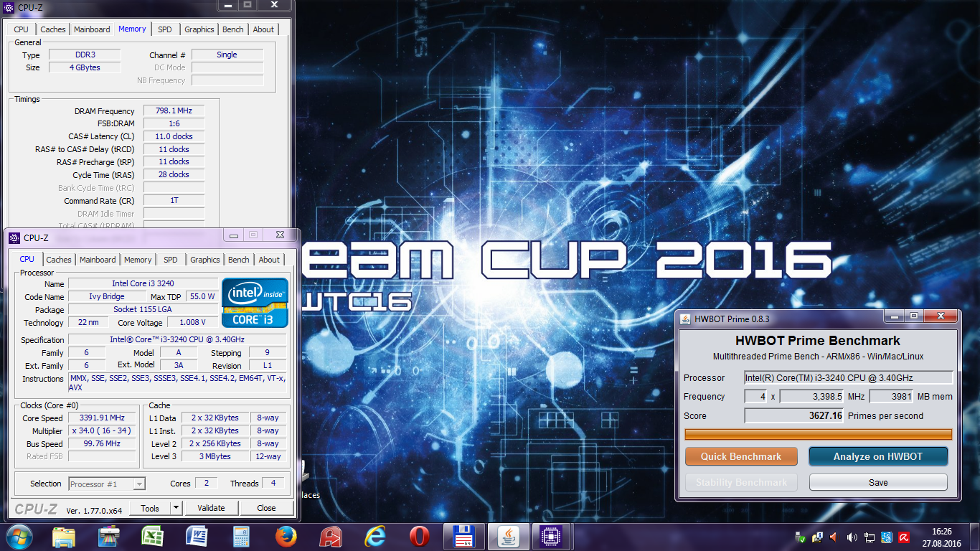Image resolution: width=980 pixels, height=551 pixels.
Task: Click the Core Speed value 3391.91 MHz
Action: click(103, 418)
